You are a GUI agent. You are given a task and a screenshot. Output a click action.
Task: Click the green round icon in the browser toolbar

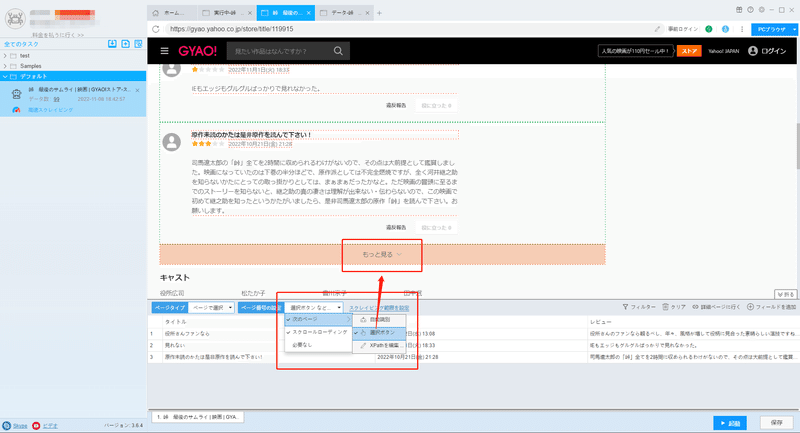[x=709, y=29]
